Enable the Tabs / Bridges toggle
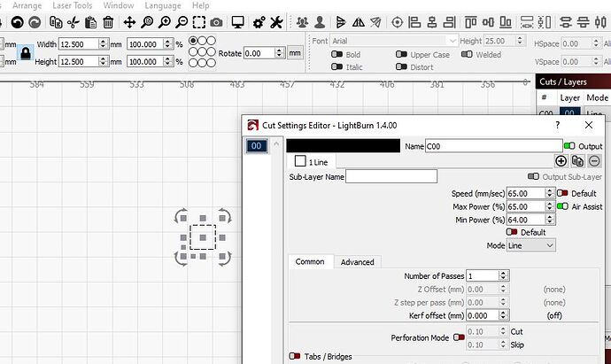Screen dimensions: 611x364 click(294, 357)
